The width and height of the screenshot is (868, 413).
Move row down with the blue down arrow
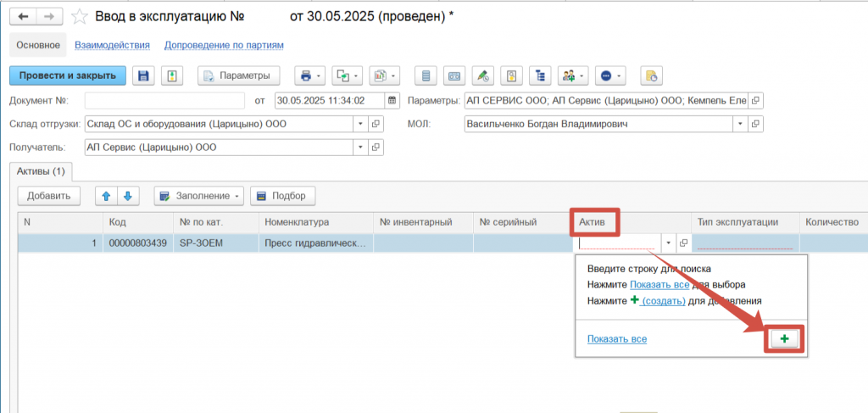(x=127, y=196)
